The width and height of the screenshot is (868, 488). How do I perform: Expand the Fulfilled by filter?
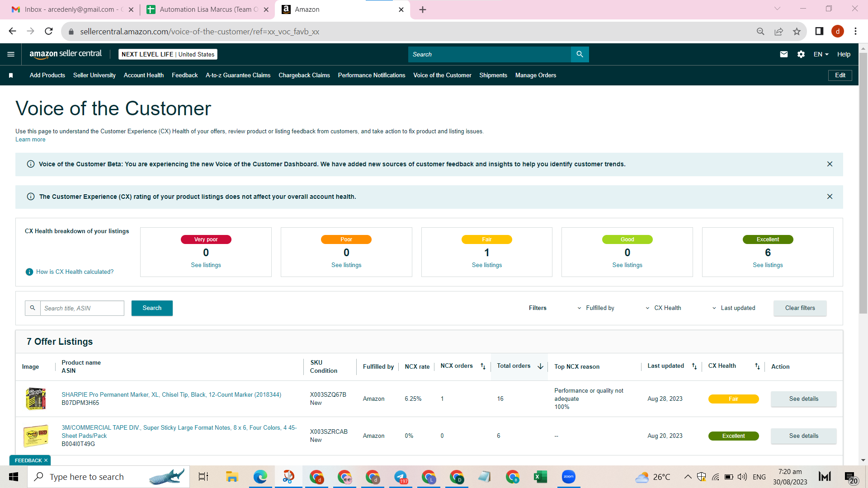click(x=596, y=308)
